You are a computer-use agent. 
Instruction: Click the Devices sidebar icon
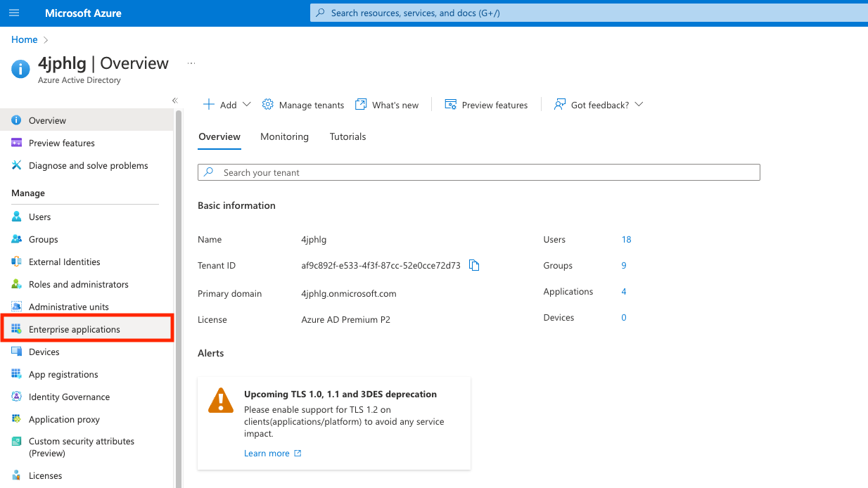[x=16, y=352]
